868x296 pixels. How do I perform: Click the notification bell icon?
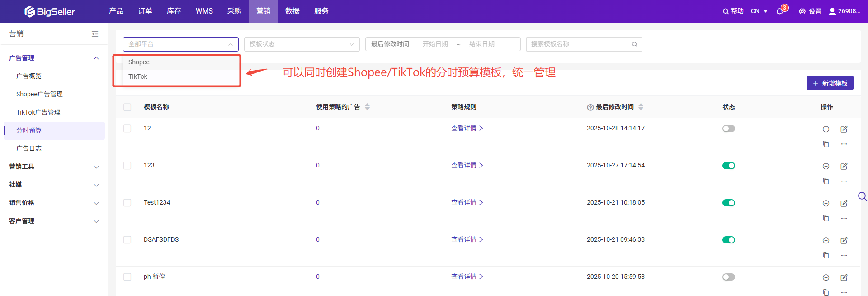pyautogui.click(x=779, y=11)
